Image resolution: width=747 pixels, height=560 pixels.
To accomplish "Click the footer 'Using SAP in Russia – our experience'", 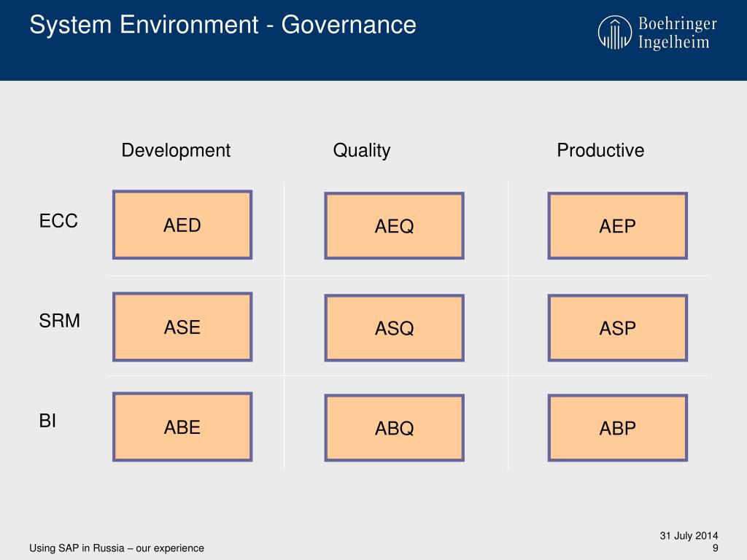I will click(x=117, y=548).
